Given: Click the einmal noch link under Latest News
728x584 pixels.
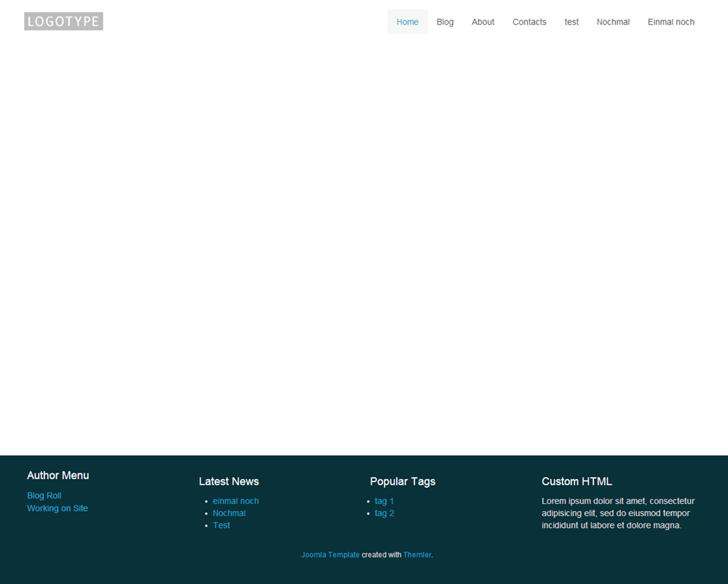Looking at the screenshot, I should pos(236,501).
